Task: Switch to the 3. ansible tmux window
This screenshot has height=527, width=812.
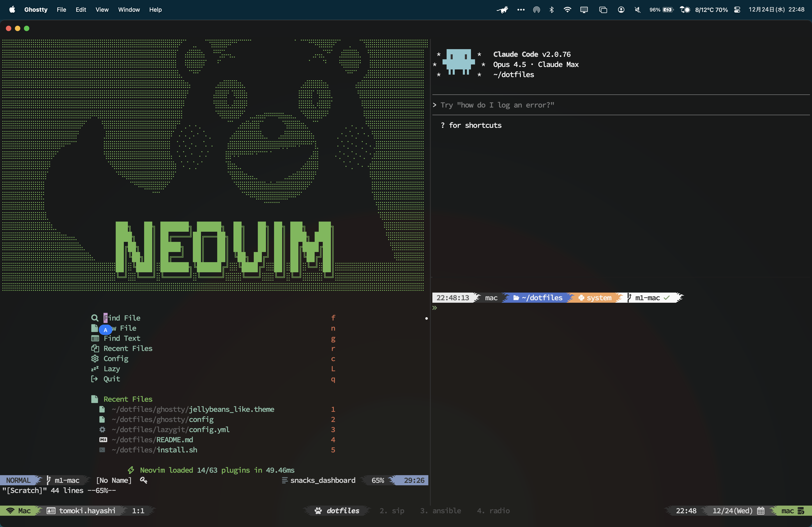Action: [x=440, y=511]
